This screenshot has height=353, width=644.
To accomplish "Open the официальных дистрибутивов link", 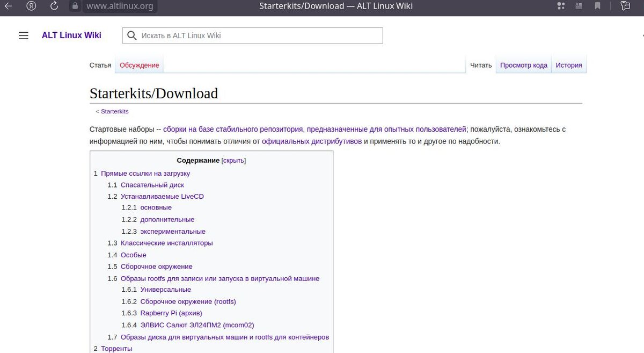I will [x=312, y=142].
